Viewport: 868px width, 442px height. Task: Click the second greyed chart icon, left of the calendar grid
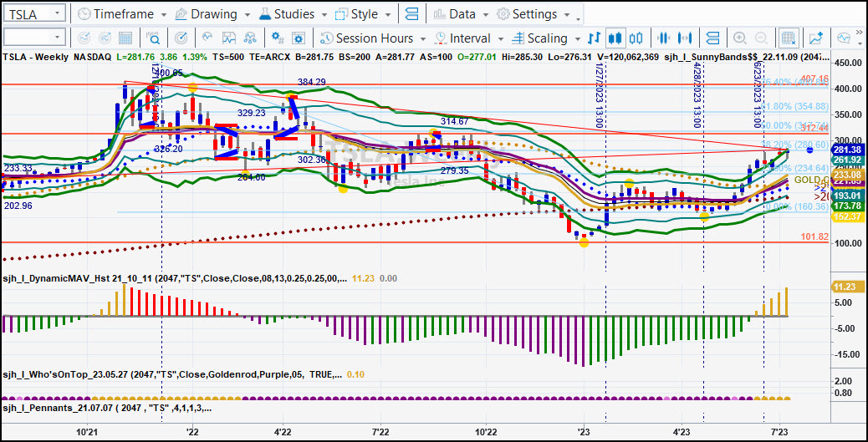tap(105, 38)
